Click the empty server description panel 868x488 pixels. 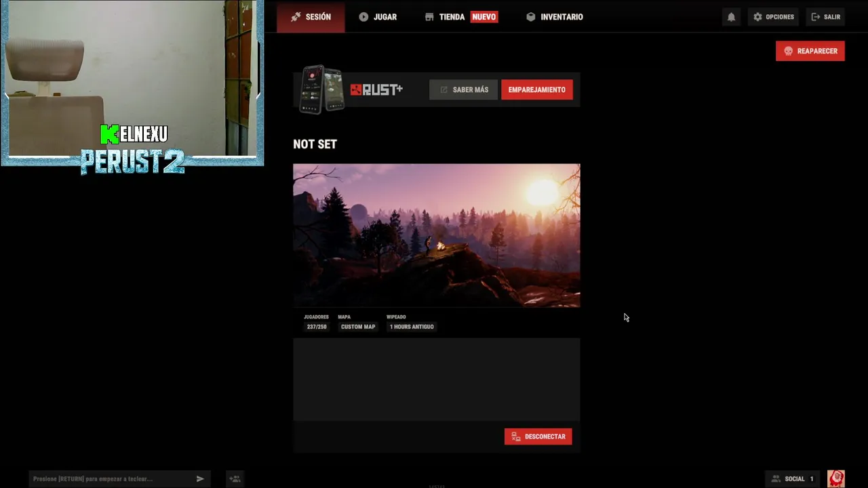[437, 380]
